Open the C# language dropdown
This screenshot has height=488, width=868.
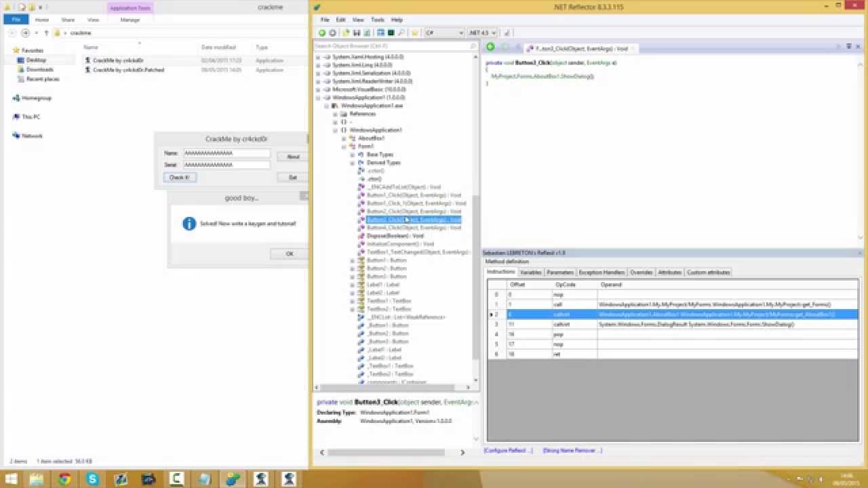coord(445,33)
